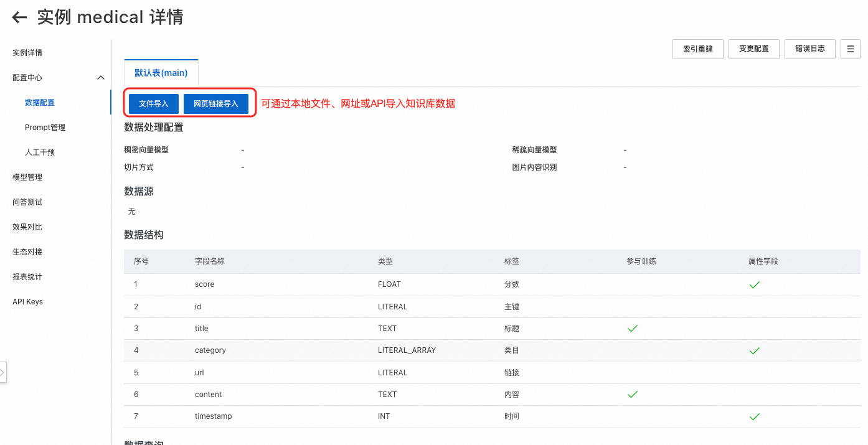The width and height of the screenshot is (868, 445).
Task: Click the score row's 属性字段 checkmark
Action: [755, 284]
